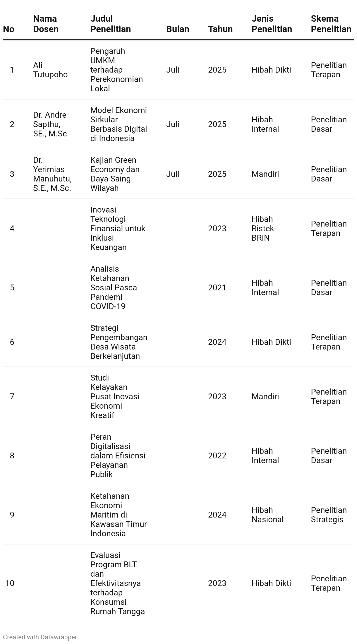The width and height of the screenshot is (357, 644).
Task: Click 'Dr. Andre Sapthu, SE., M.Sc.' cell
Action: click(51, 124)
